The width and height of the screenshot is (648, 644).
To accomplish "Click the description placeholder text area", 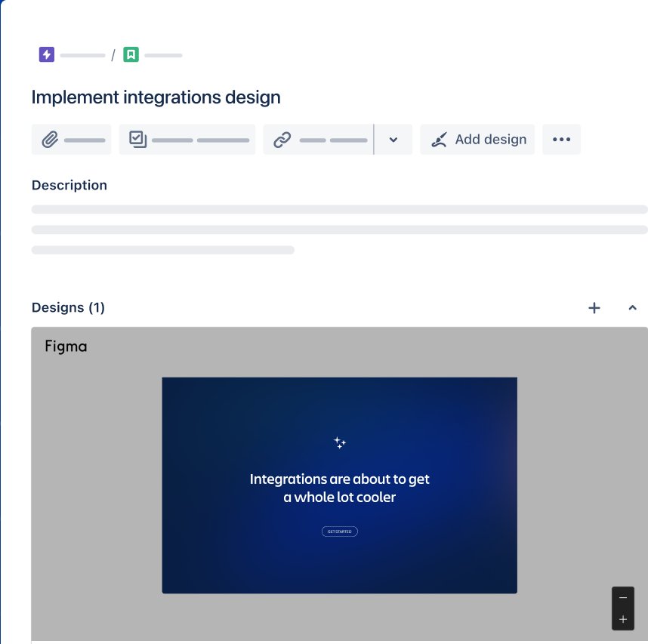I will pos(340,230).
